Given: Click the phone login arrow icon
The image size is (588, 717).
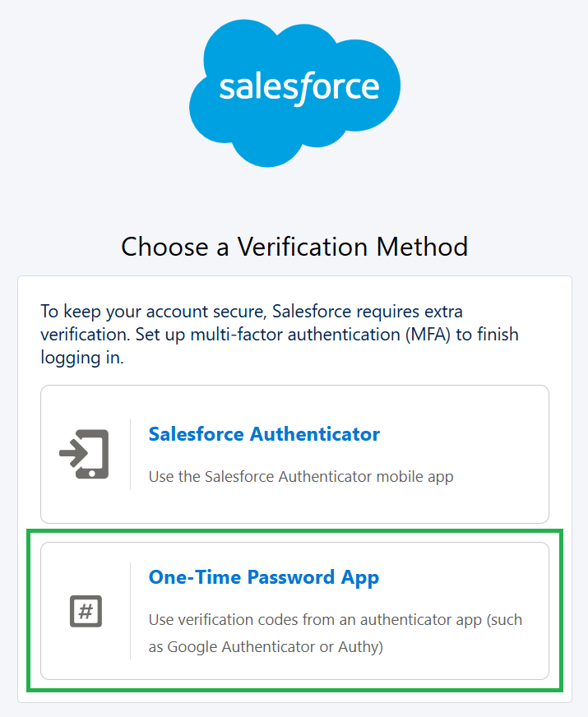Looking at the screenshot, I should click(84, 454).
